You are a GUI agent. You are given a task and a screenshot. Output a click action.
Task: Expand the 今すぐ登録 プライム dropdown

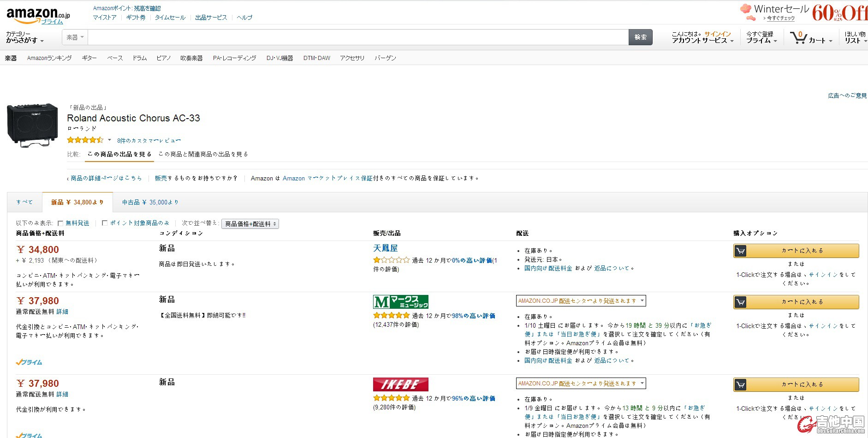[x=761, y=37]
